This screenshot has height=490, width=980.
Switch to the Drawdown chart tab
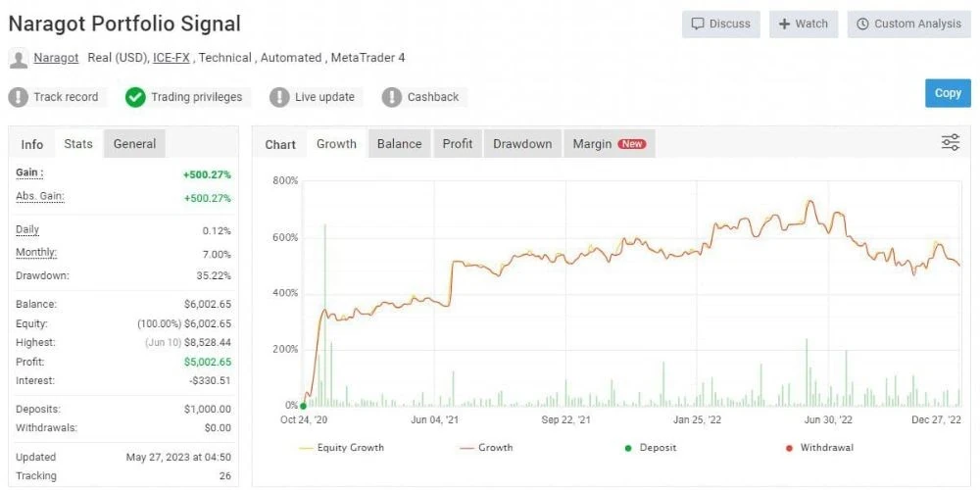pyautogui.click(x=522, y=144)
